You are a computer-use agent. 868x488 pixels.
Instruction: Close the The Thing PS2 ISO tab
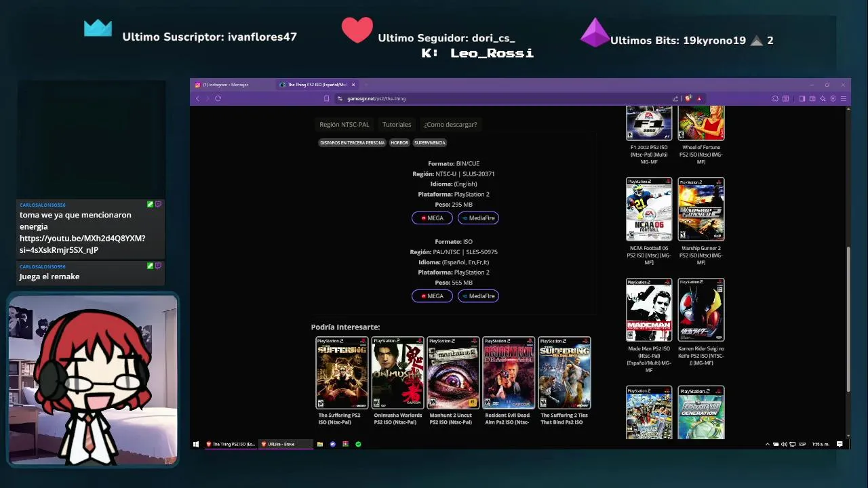[x=353, y=85]
